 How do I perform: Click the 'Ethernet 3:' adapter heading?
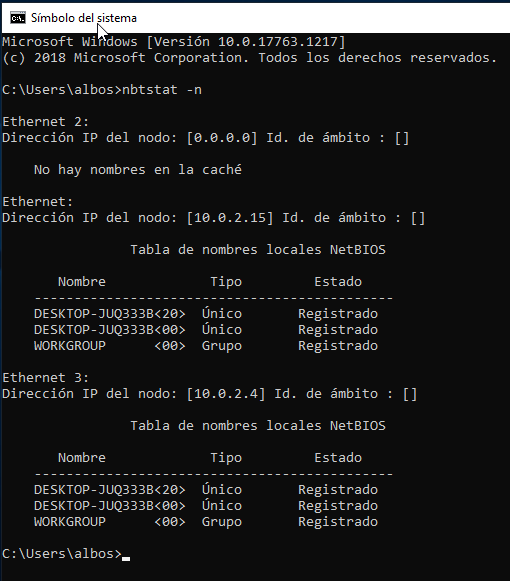click(x=46, y=378)
